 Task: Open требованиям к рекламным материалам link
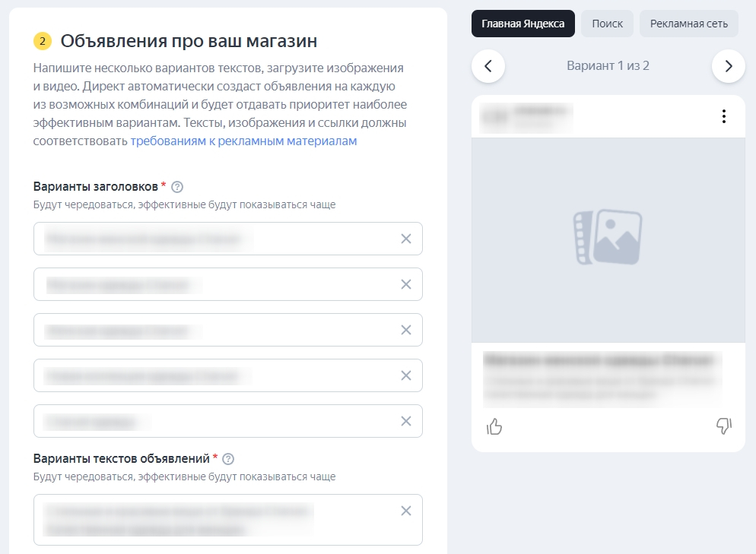243,141
